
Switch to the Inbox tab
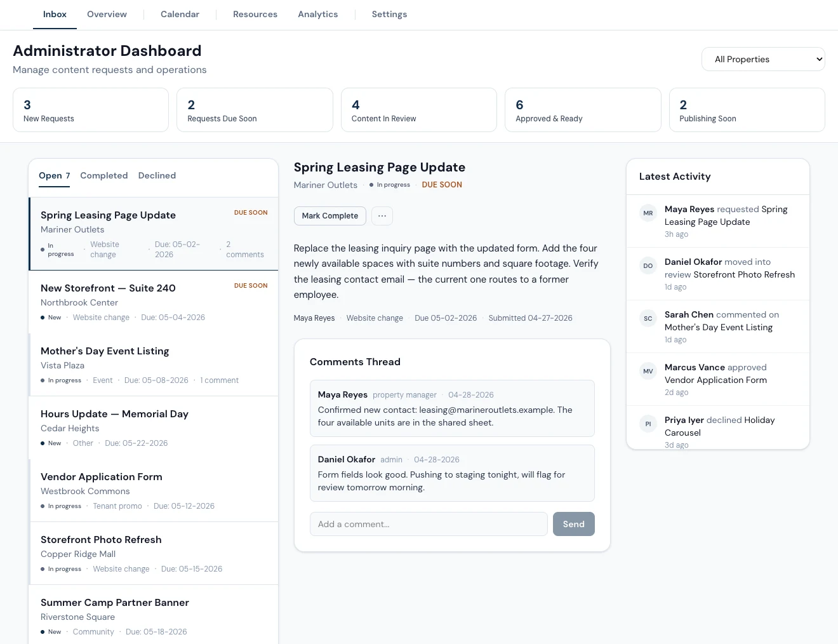tap(55, 15)
